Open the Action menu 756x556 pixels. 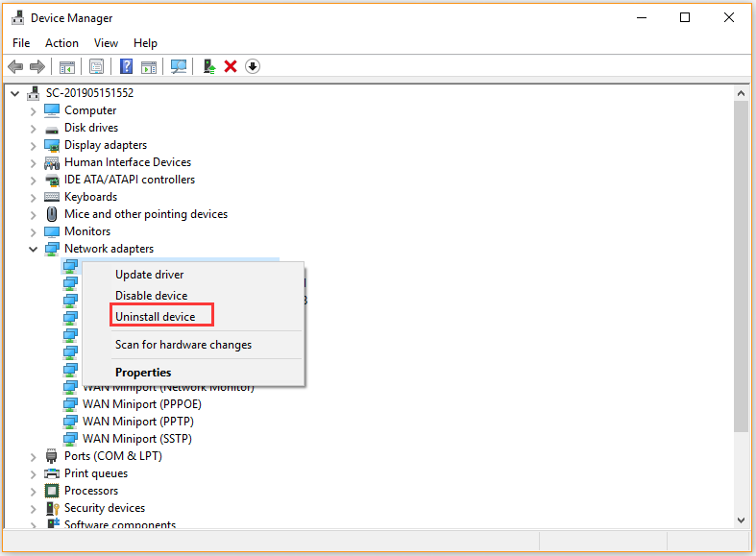click(x=61, y=43)
